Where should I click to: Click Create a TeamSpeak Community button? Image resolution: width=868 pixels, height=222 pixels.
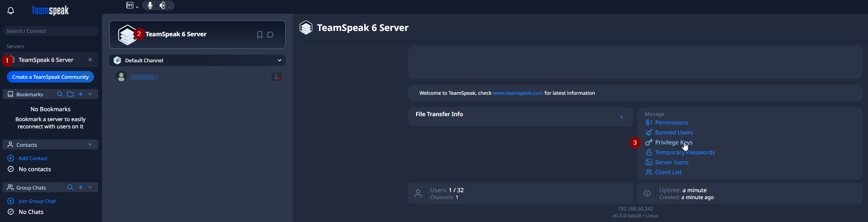pyautogui.click(x=50, y=77)
